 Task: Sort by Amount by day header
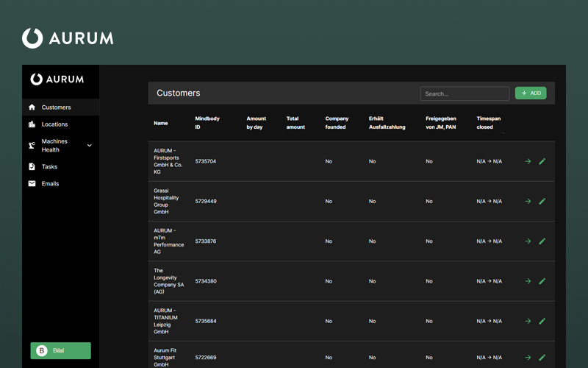point(256,123)
